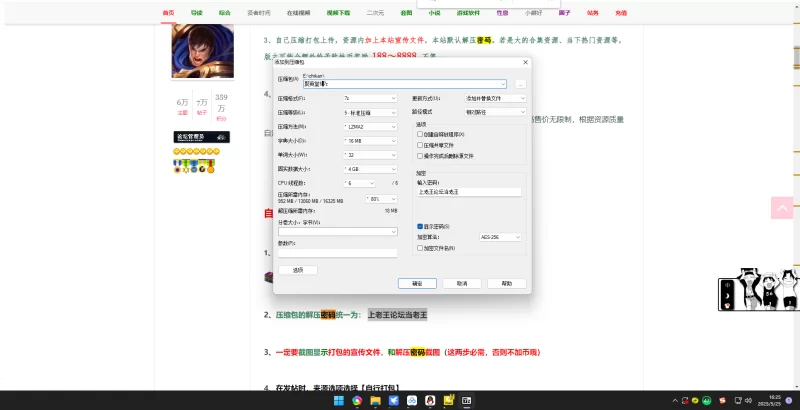
Task: Click the user medals row
Action: click(x=194, y=166)
